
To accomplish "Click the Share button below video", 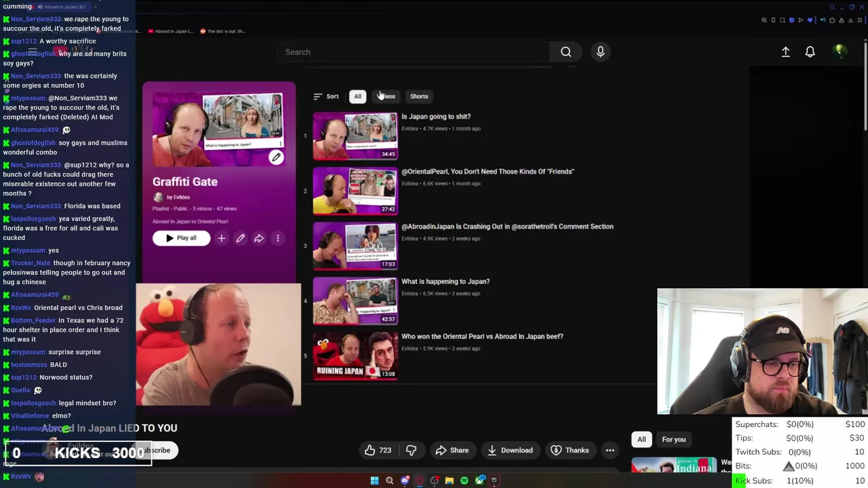I will 452,450.
